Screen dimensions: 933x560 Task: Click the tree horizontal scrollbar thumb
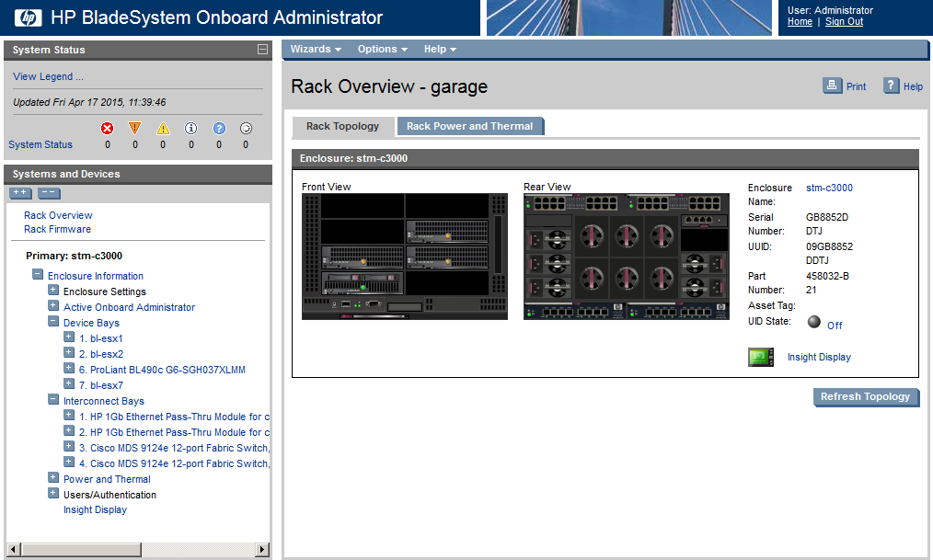(81, 549)
